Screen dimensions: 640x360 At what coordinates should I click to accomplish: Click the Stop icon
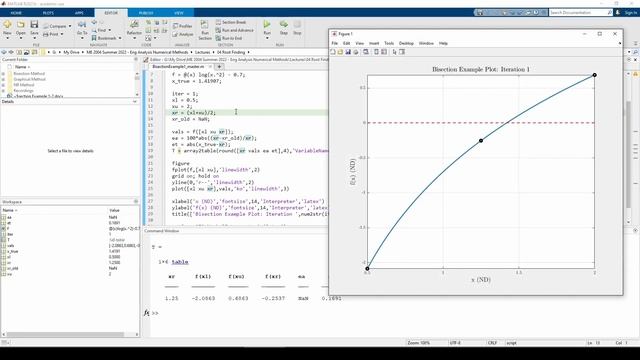[x=297, y=24]
